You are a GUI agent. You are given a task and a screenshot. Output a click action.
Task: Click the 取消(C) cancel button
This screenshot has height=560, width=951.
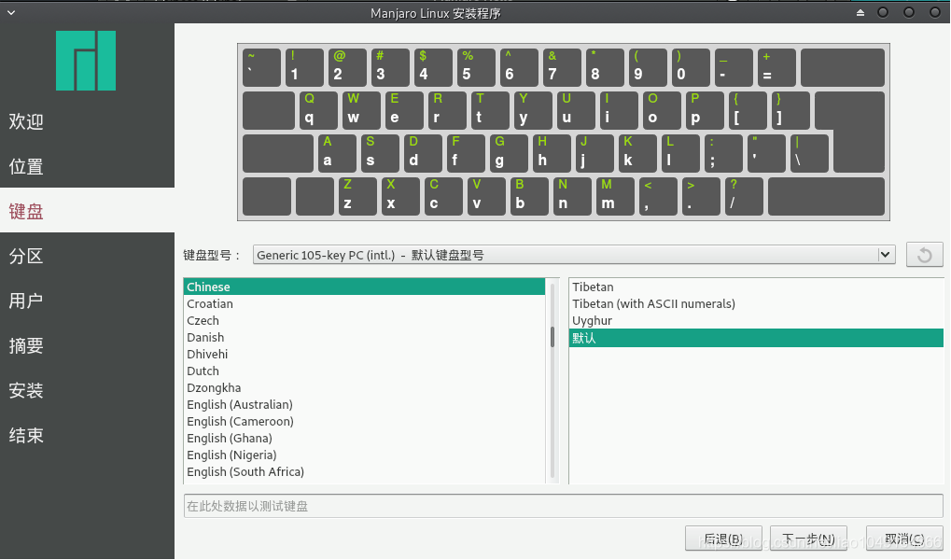(904, 539)
